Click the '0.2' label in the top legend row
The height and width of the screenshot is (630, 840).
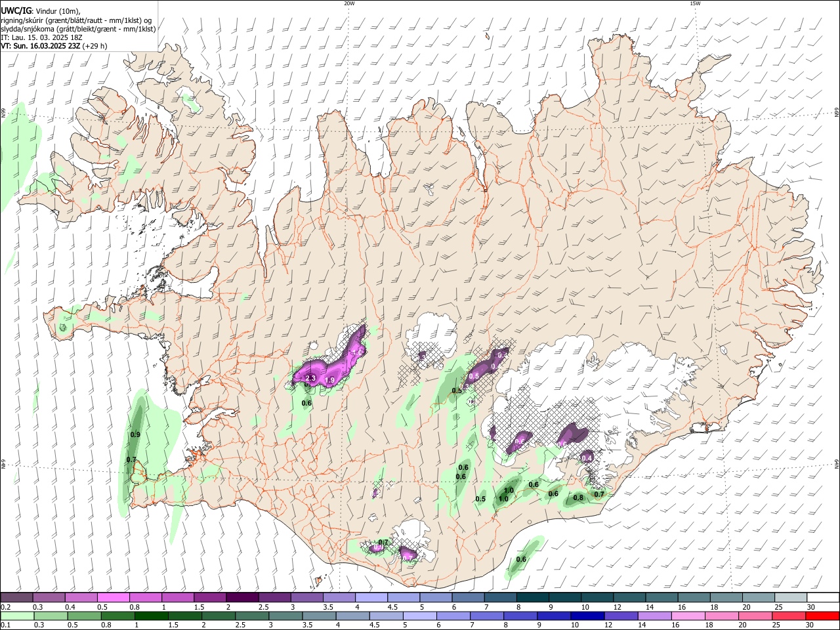click(x=5, y=607)
